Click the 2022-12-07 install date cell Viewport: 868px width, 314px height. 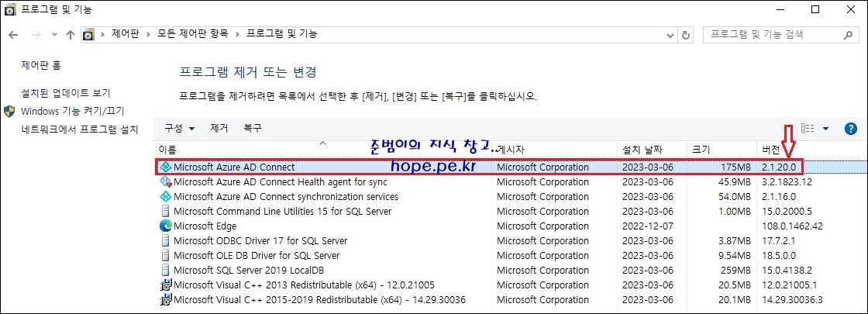pos(648,226)
